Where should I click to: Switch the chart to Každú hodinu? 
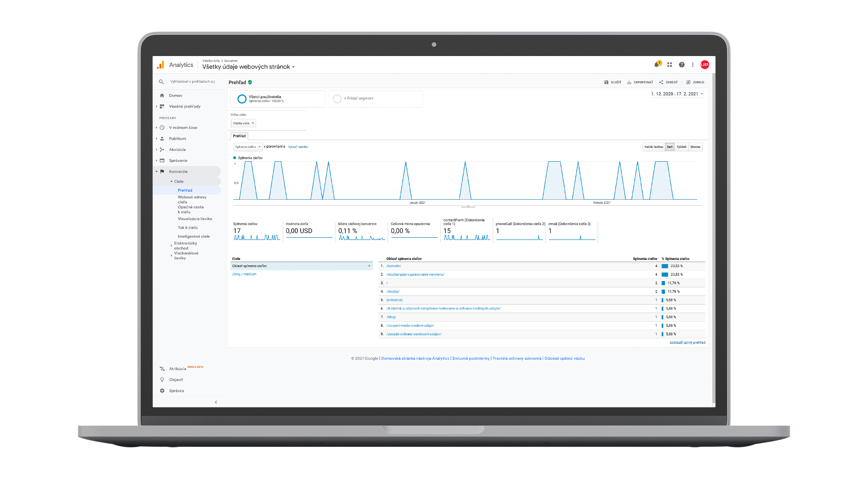coord(654,147)
